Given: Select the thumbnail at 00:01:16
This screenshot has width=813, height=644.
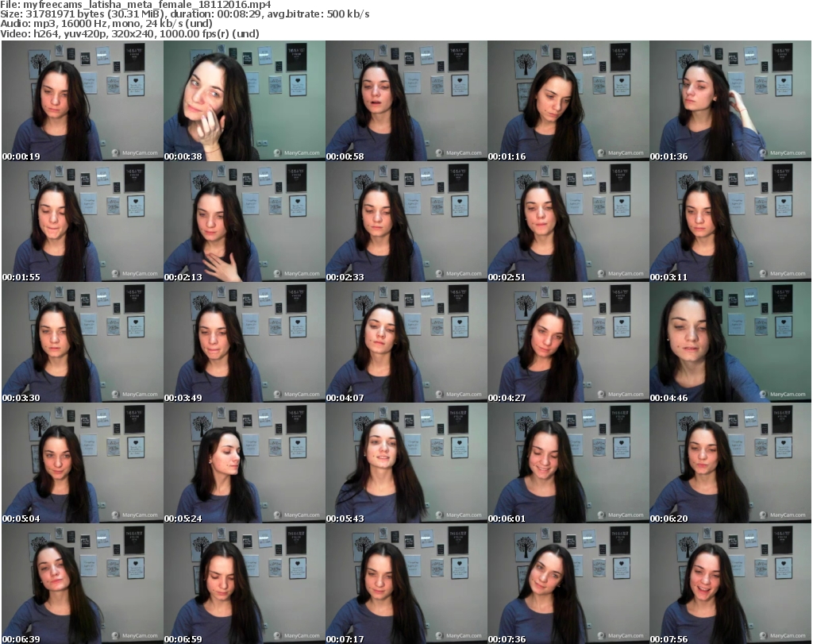Looking at the screenshot, I should coord(568,101).
